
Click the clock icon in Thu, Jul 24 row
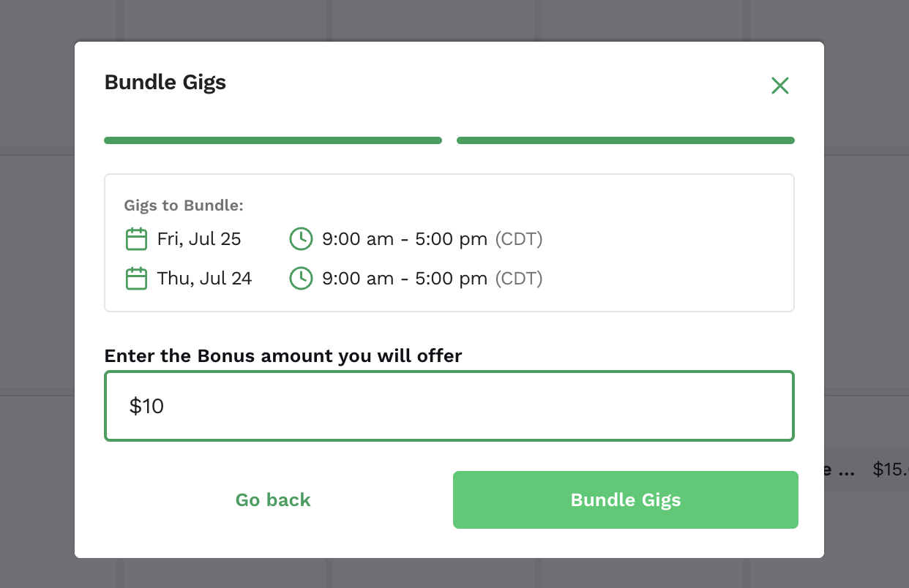click(x=301, y=279)
